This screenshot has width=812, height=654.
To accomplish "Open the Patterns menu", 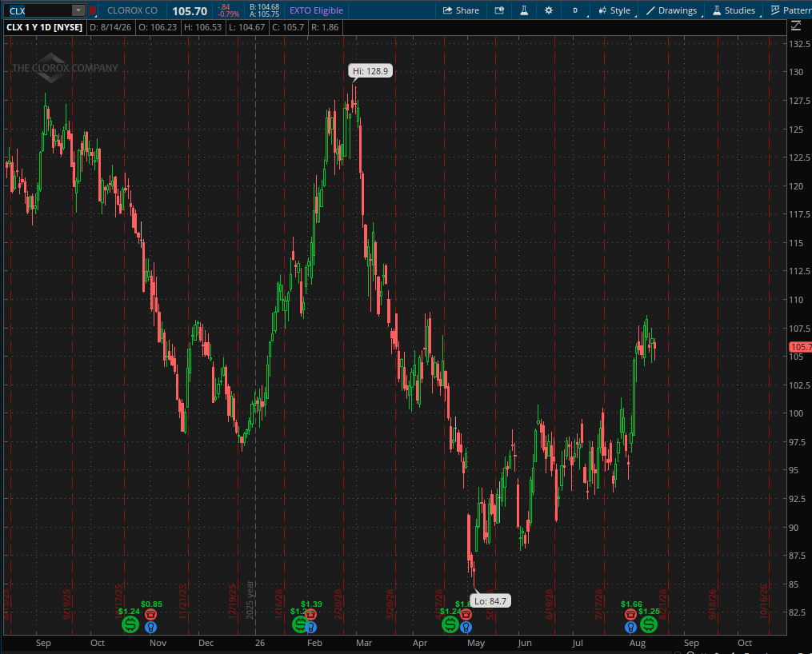I will point(791,10).
